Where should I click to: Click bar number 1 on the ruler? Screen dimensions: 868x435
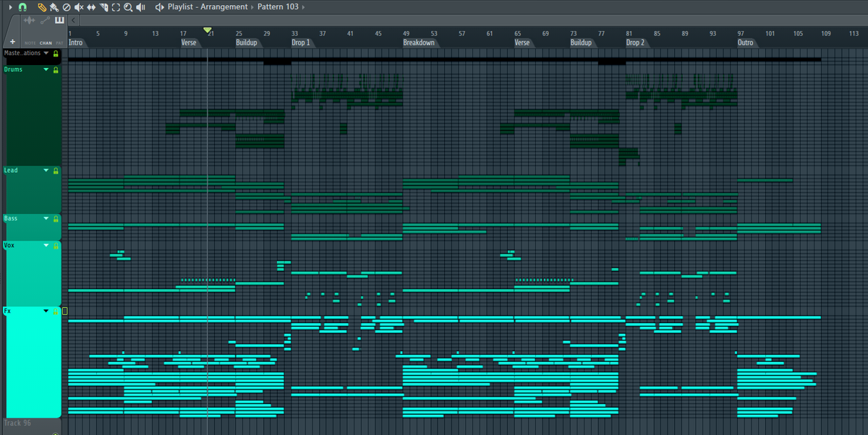[x=70, y=33]
